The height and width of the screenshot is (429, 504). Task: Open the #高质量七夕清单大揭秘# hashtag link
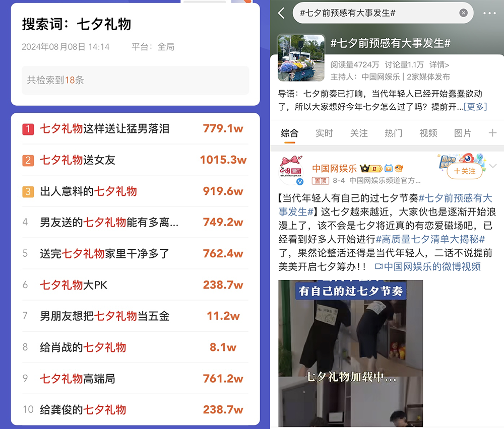point(430,239)
